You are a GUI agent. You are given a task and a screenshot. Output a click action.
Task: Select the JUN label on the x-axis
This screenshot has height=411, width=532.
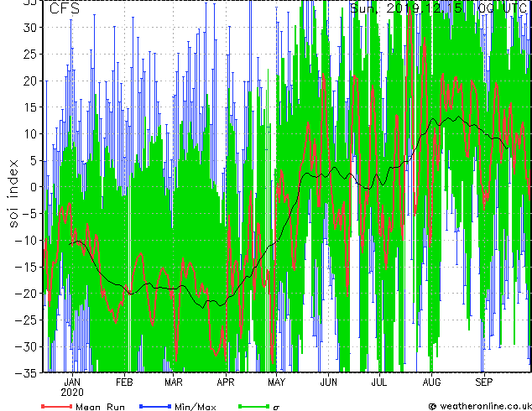329,382
